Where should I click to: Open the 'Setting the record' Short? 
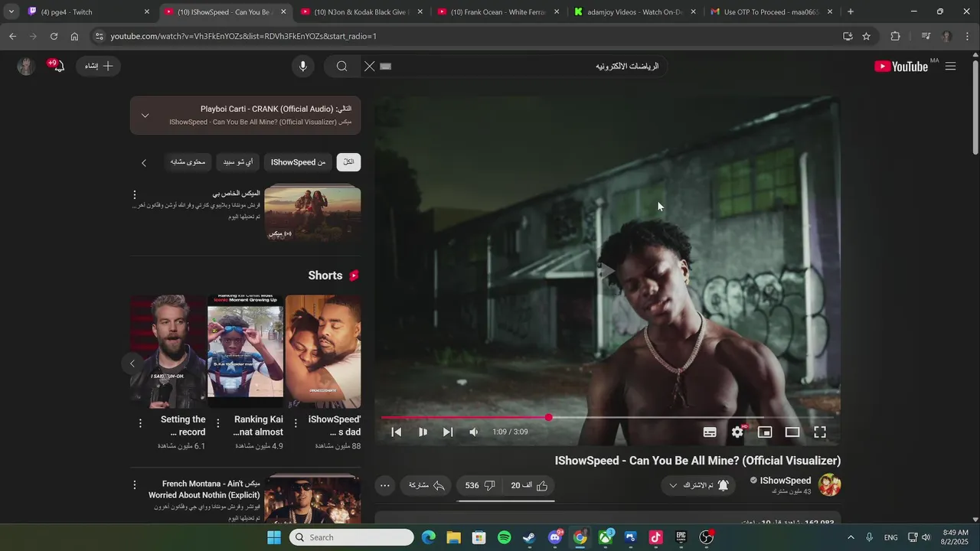(168, 352)
